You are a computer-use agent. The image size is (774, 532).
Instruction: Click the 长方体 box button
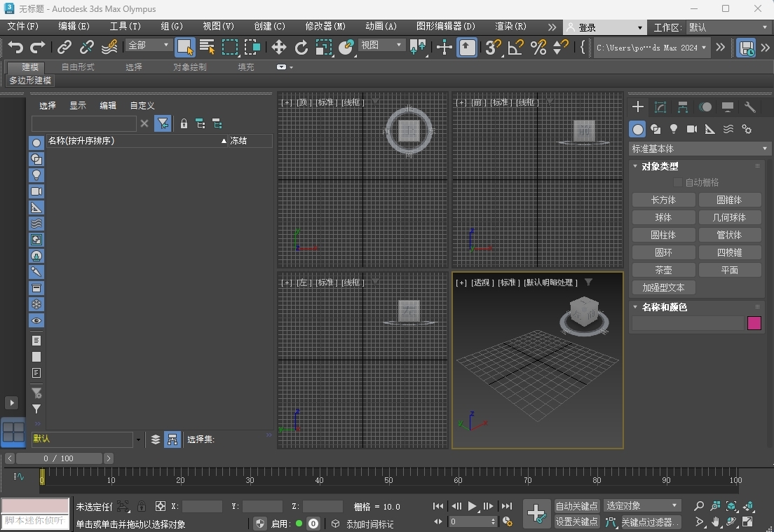coord(663,200)
